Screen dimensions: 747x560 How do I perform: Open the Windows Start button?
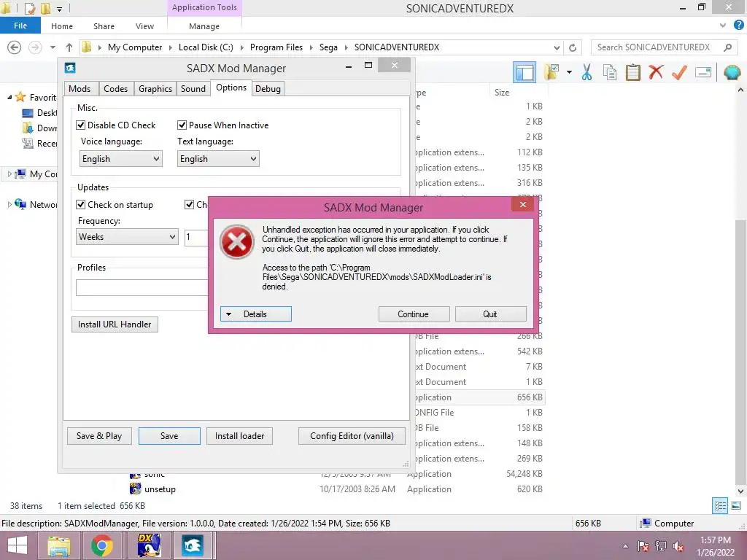[18, 545]
